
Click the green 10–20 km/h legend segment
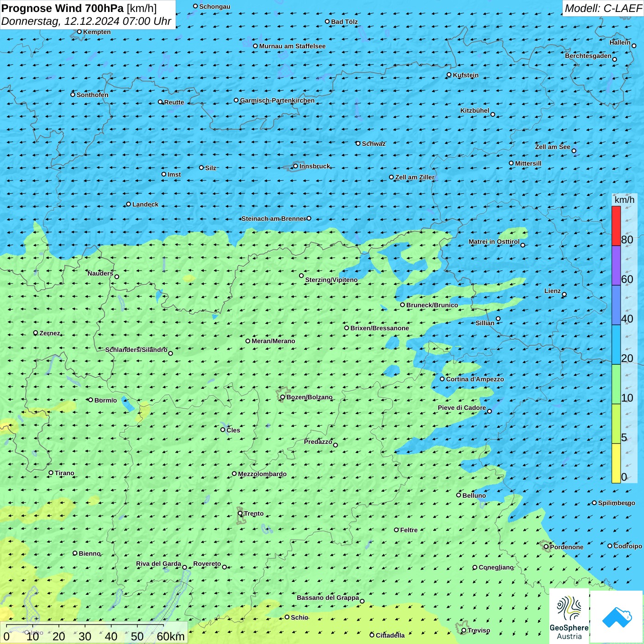[616, 384]
